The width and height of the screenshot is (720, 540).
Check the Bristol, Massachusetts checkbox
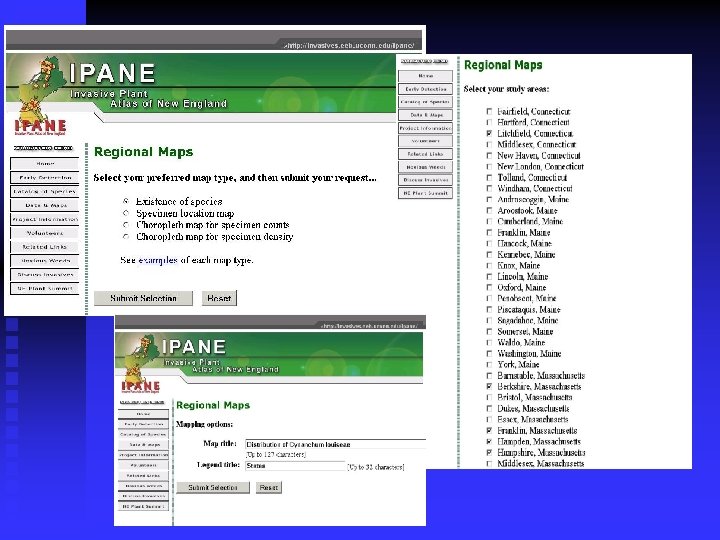[489, 398]
